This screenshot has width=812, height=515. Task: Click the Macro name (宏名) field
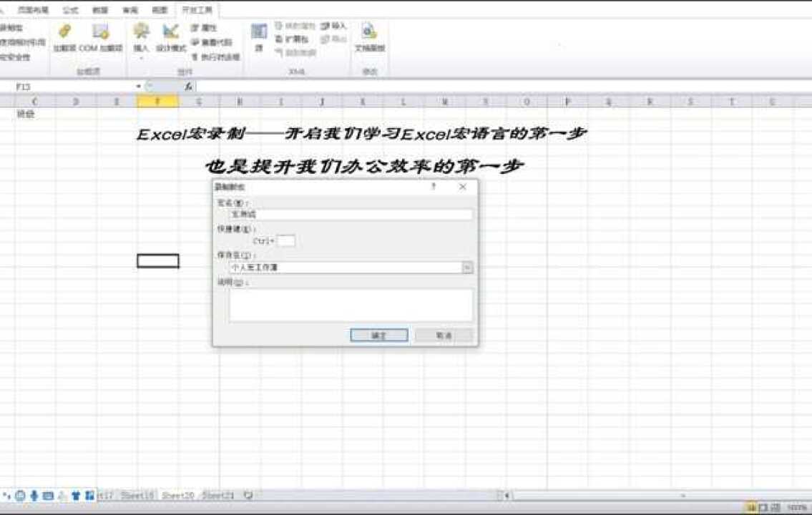[x=351, y=215]
